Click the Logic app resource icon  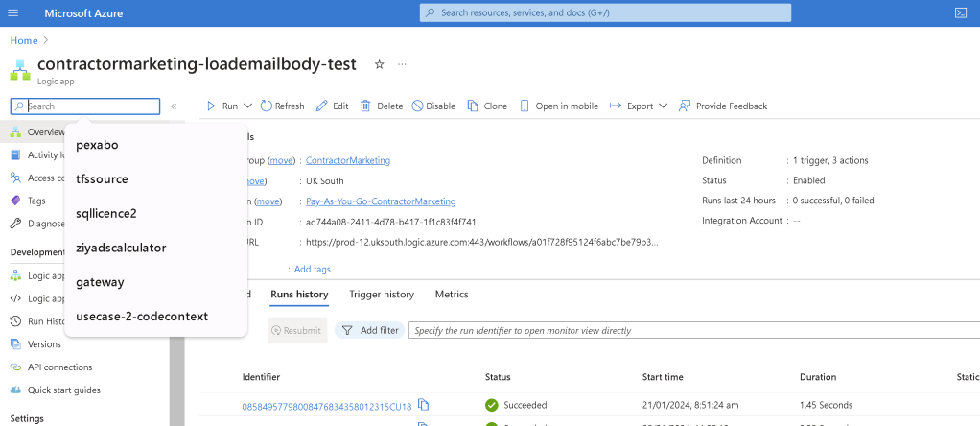(x=20, y=70)
